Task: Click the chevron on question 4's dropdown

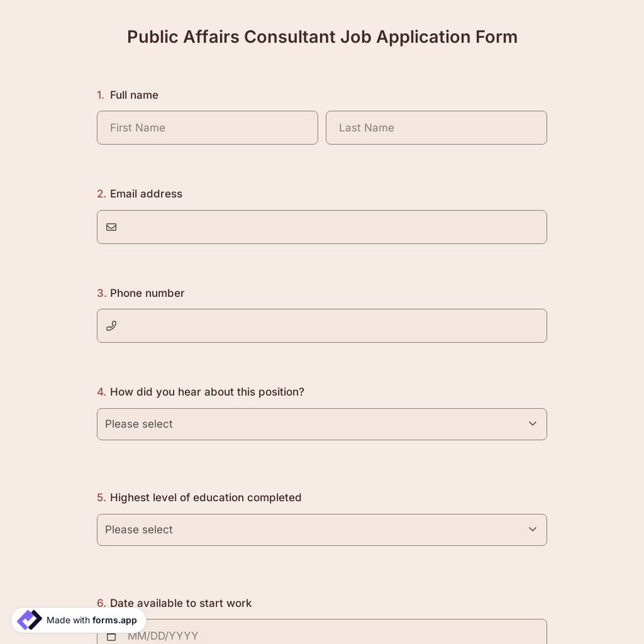Action: 533,424
